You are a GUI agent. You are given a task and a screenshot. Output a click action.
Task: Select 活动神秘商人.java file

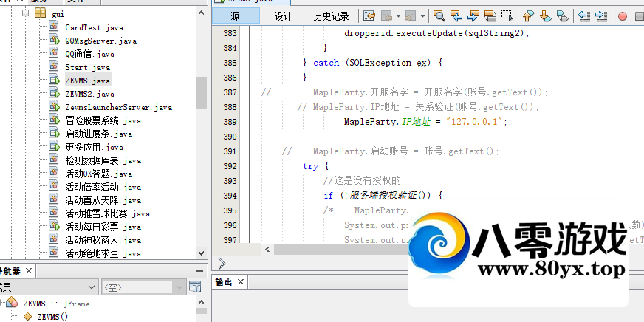(x=103, y=240)
